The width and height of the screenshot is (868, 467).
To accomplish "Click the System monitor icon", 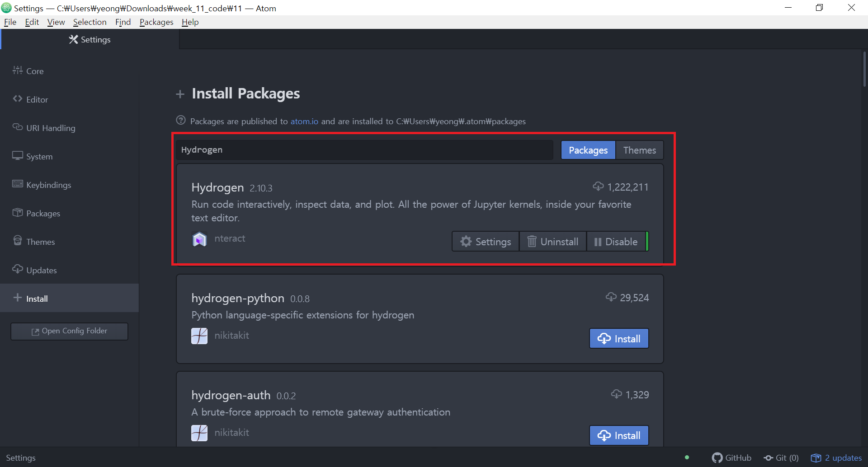I will pyautogui.click(x=18, y=155).
